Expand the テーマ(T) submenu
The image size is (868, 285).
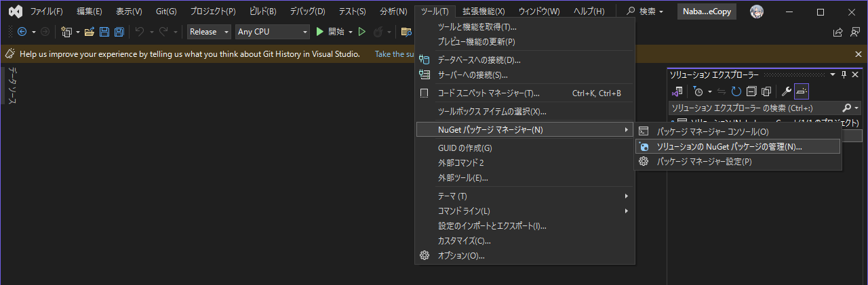tap(525, 196)
